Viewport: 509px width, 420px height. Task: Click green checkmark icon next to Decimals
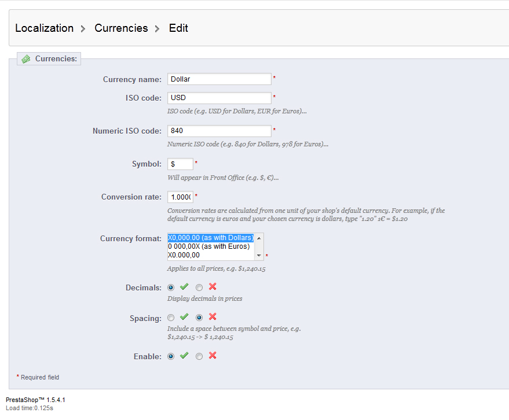tap(184, 286)
